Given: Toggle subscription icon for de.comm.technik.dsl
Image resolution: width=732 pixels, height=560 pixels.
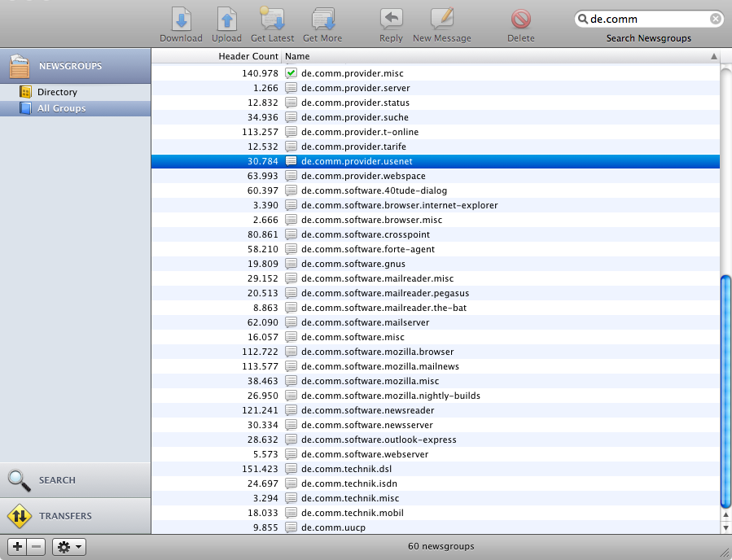Looking at the screenshot, I should tap(291, 469).
